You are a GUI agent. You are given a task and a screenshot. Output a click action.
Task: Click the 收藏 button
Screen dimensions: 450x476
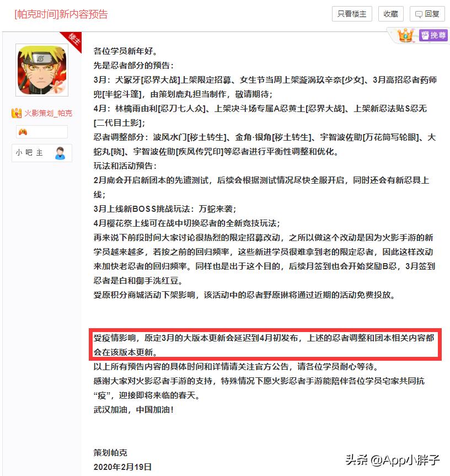click(391, 14)
